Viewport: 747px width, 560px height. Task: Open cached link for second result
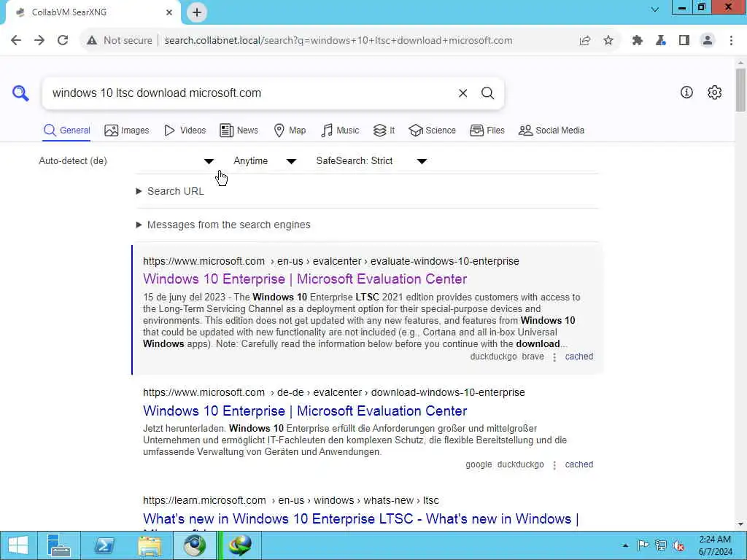point(578,464)
